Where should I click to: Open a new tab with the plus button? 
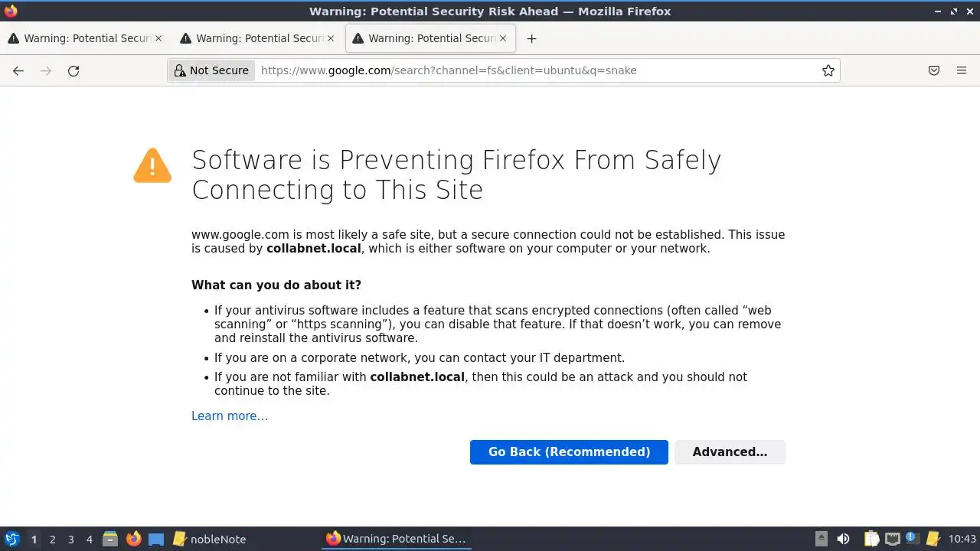click(531, 38)
